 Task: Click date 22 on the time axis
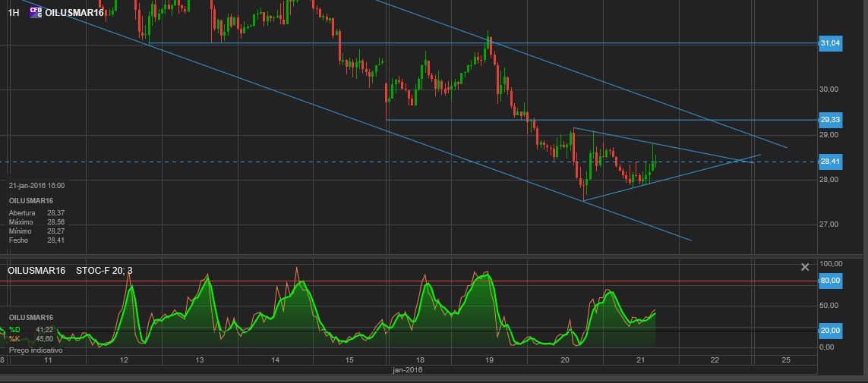716,360
